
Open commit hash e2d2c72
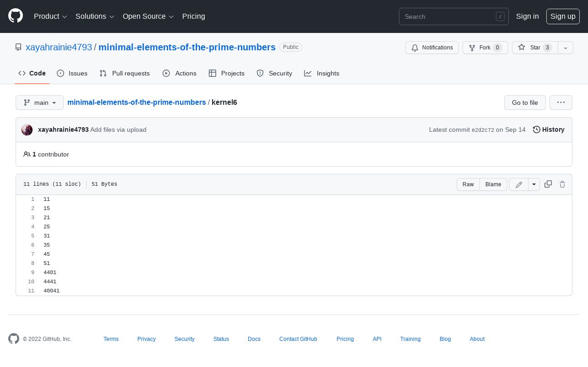click(x=483, y=130)
